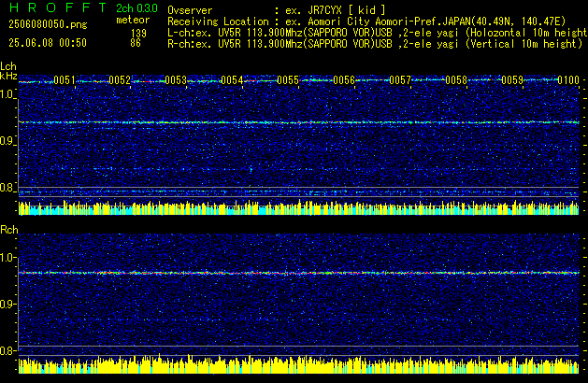Click the Rch carrier signal line in spectrogram
The height and width of the screenshot is (383, 588).
click(x=299, y=273)
